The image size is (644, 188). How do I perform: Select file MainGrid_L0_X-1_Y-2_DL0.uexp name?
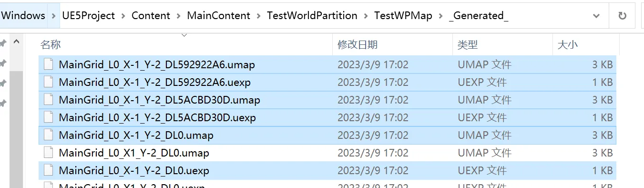click(x=134, y=170)
